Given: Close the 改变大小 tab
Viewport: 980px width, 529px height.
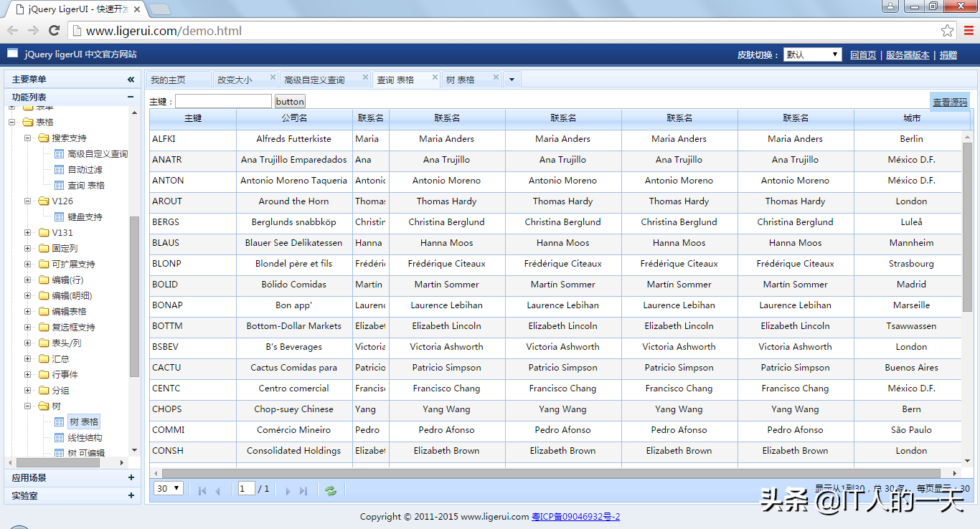Looking at the screenshot, I should coord(273,77).
